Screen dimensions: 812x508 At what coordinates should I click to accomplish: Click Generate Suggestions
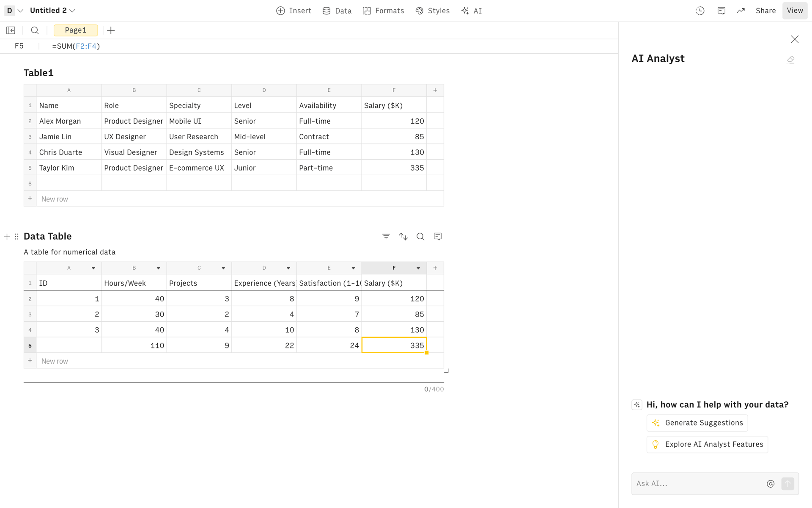697,423
